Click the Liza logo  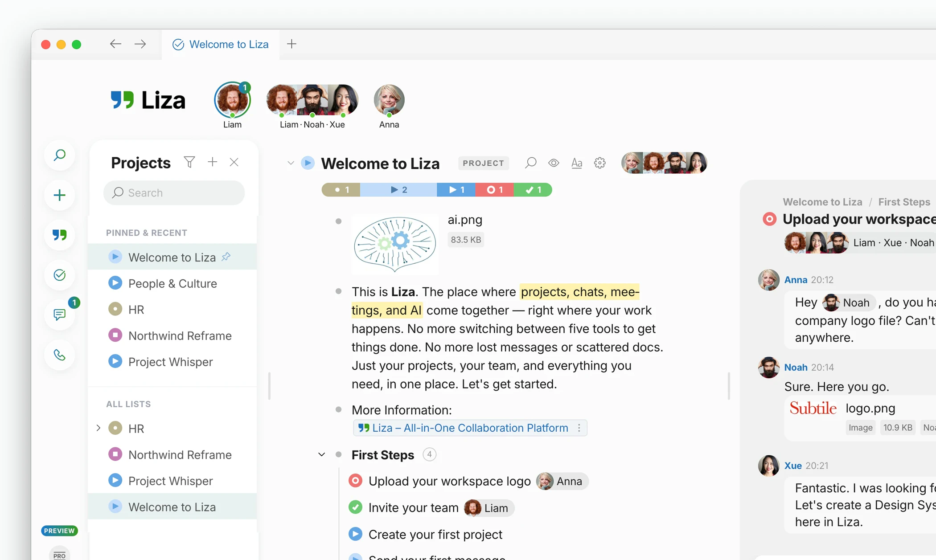pyautogui.click(x=148, y=100)
